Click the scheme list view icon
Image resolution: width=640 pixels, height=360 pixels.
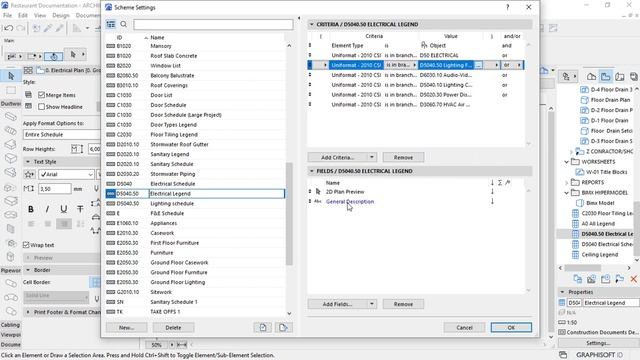click(111, 24)
